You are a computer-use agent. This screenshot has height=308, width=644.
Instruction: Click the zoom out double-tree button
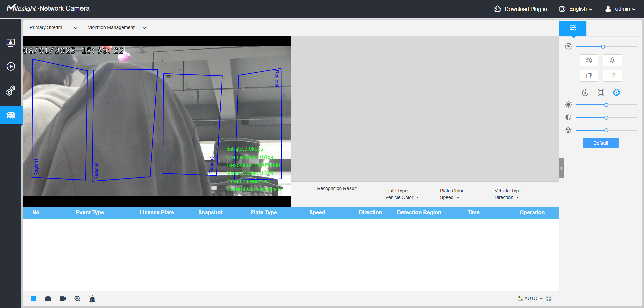tap(589, 60)
